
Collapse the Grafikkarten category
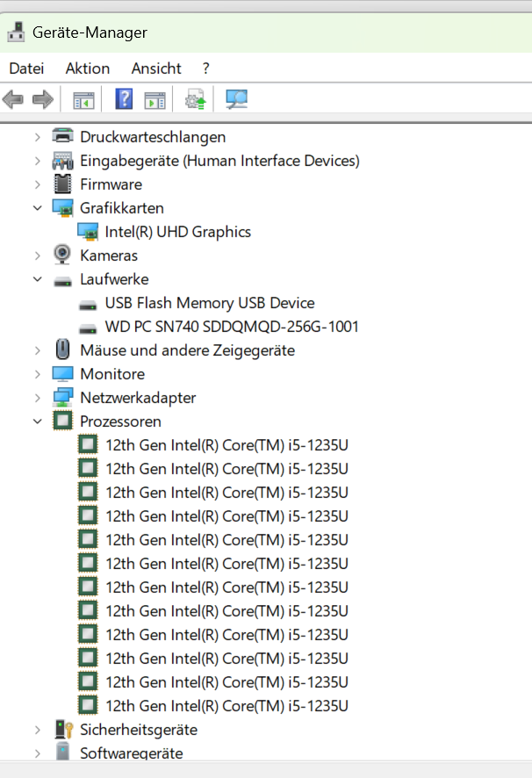[38, 208]
